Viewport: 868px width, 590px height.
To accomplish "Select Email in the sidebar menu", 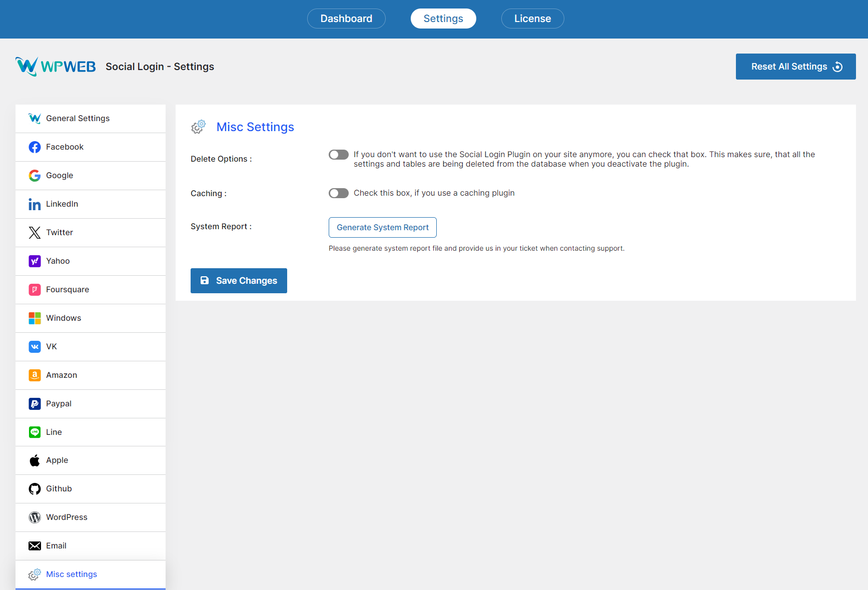I will point(91,546).
